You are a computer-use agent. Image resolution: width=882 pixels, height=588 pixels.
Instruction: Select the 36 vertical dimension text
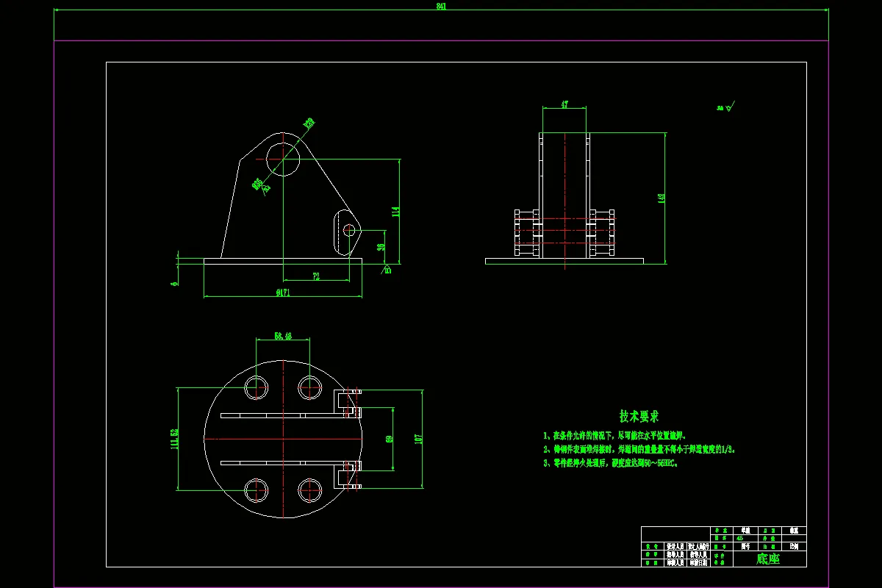point(381,247)
